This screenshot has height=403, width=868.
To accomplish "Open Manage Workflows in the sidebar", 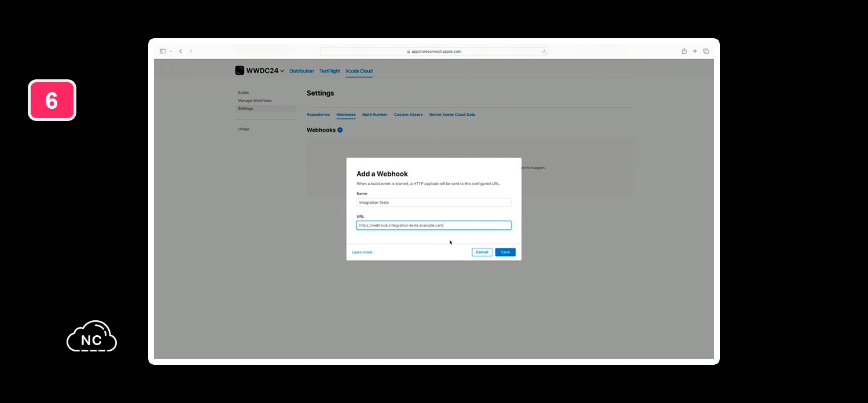I will (x=255, y=101).
